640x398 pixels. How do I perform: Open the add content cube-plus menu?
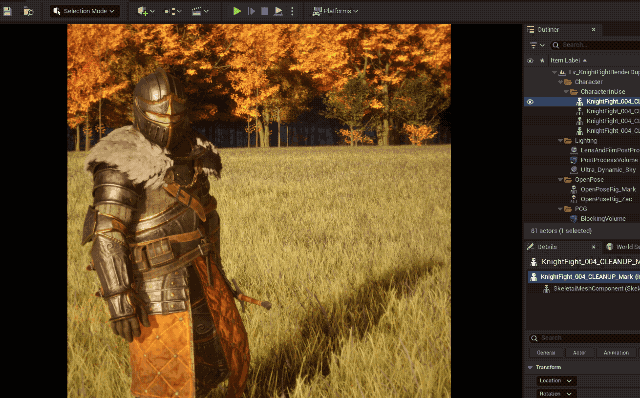pos(146,11)
